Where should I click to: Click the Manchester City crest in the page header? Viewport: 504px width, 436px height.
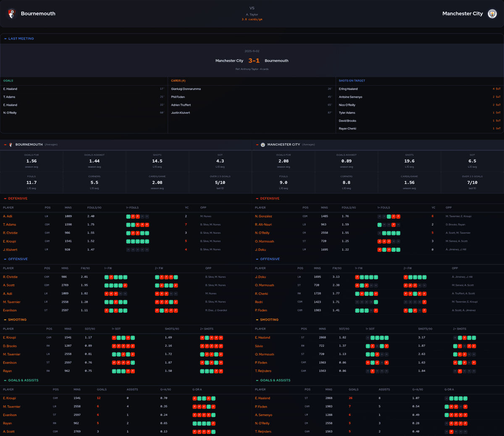point(492,14)
